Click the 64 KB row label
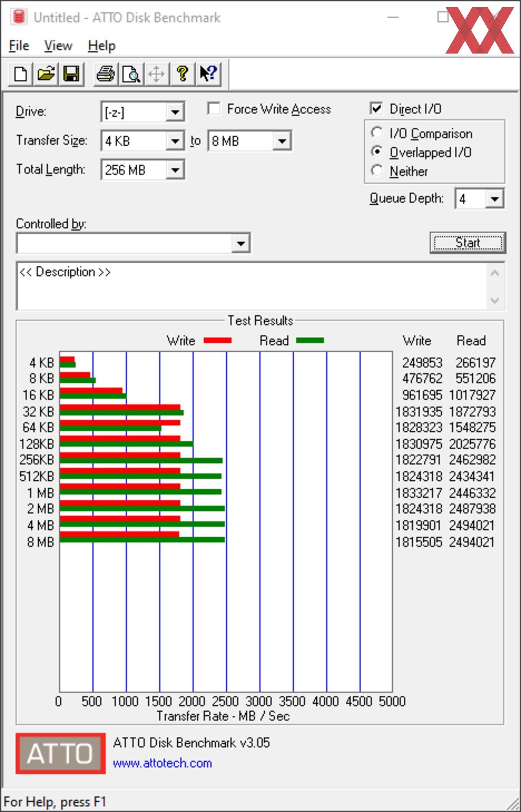This screenshot has width=521, height=812. click(x=38, y=427)
